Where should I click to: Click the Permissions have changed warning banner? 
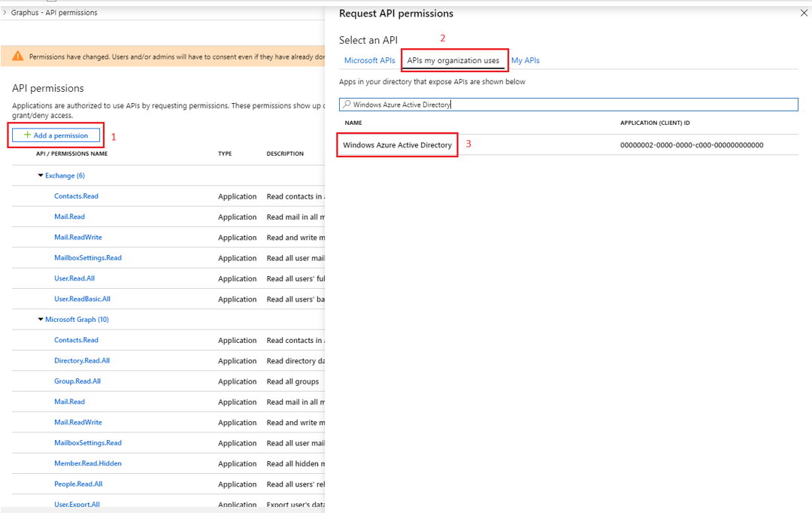(162, 56)
